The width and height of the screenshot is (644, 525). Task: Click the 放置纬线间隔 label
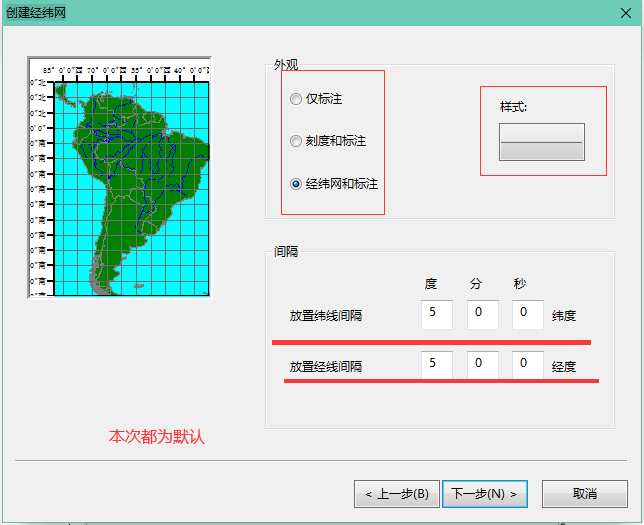(x=326, y=316)
